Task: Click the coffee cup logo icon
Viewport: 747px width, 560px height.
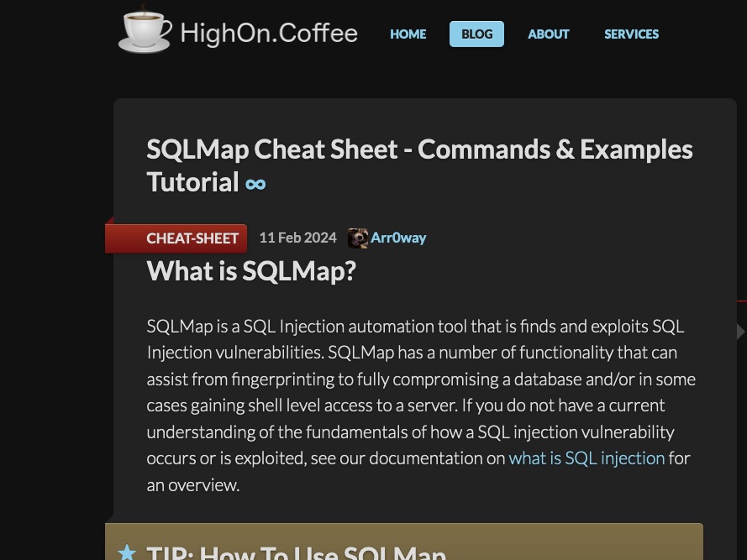Action: tap(145, 29)
